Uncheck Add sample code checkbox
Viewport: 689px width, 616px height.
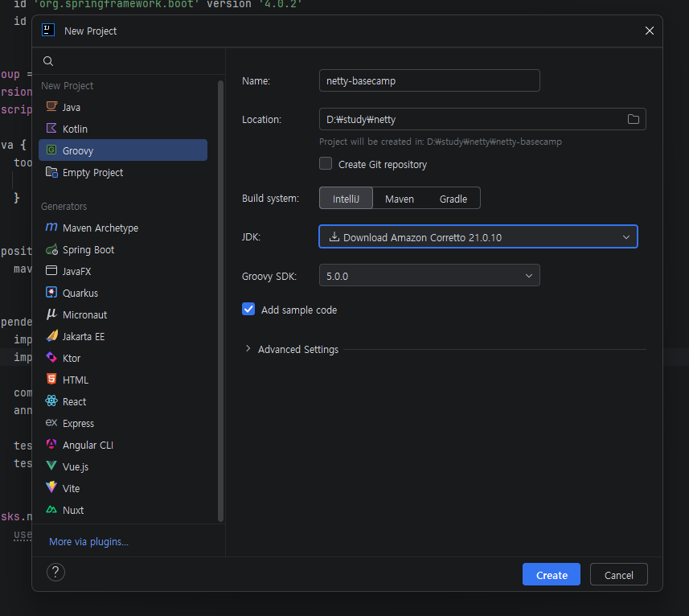tap(248, 309)
